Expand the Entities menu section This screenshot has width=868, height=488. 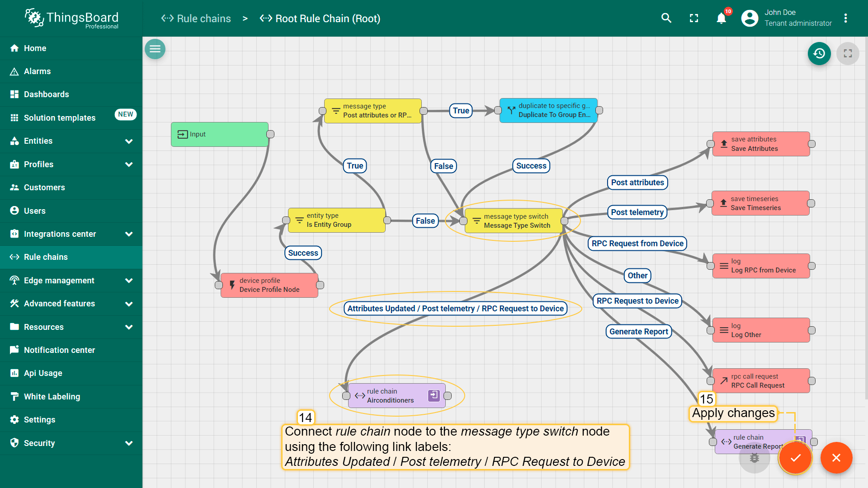(x=129, y=141)
